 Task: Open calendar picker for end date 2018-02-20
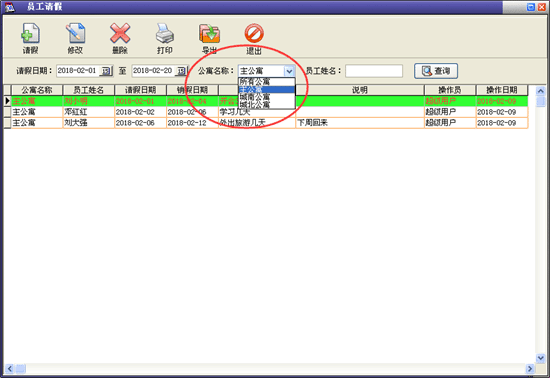point(181,71)
